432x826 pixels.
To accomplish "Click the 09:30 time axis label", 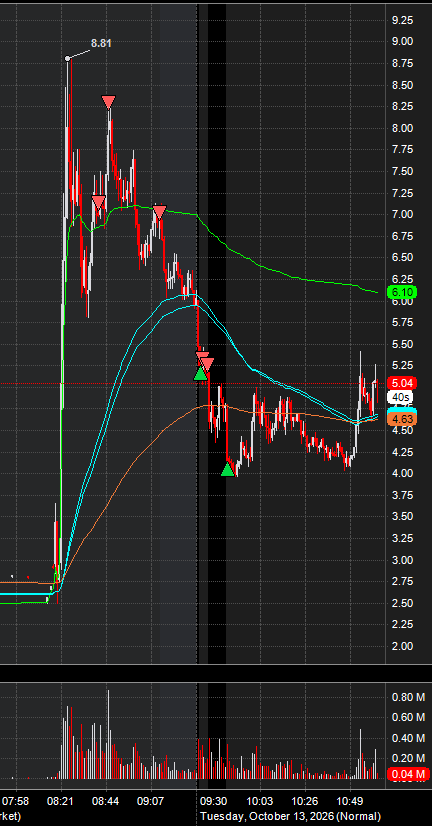I will [x=216, y=801].
